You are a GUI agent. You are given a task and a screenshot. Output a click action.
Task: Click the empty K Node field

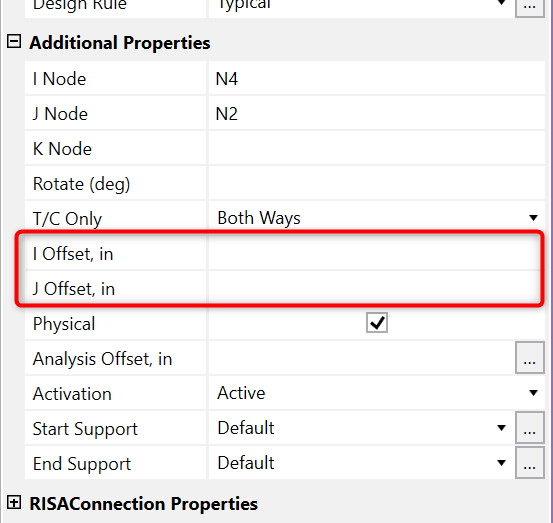(377, 148)
